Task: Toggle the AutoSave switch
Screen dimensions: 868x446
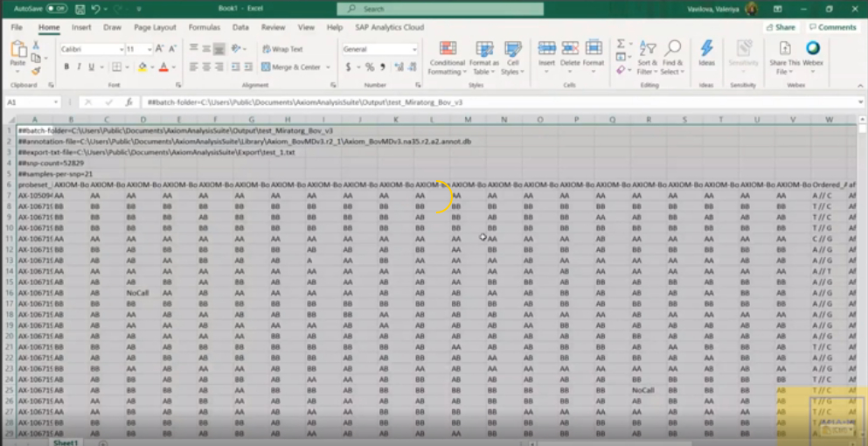Action: pos(57,9)
